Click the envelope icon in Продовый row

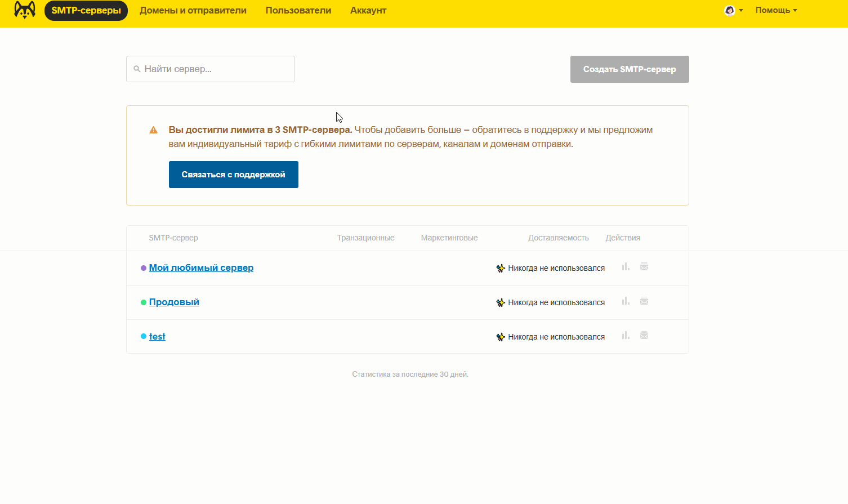644,301
